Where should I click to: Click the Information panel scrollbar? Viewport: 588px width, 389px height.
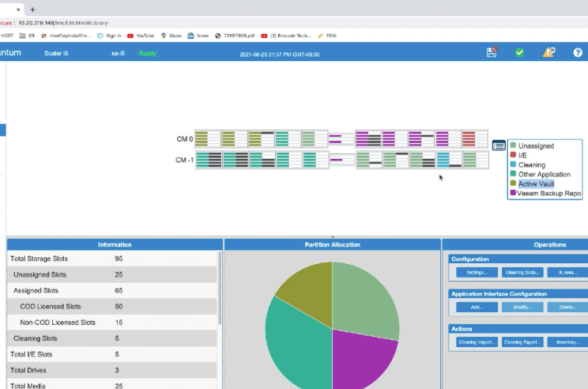[219, 288]
